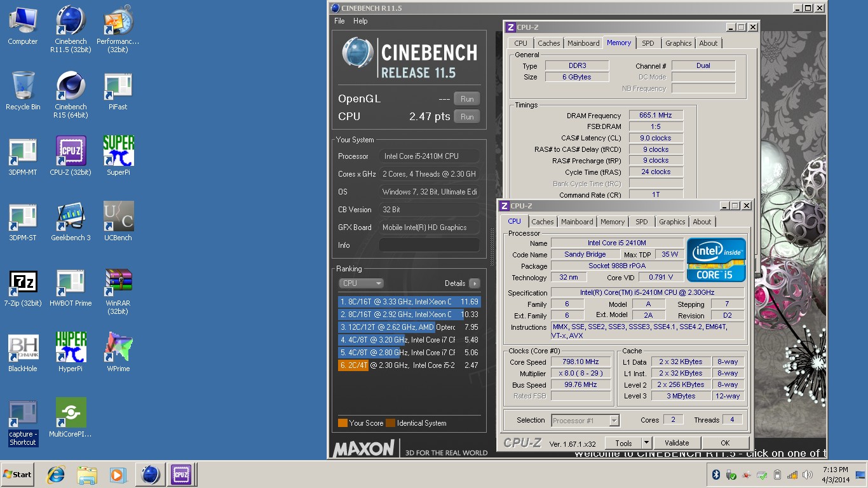This screenshot has height=488, width=868.
Task: Open the Recycle Bin icon
Action: (23, 91)
